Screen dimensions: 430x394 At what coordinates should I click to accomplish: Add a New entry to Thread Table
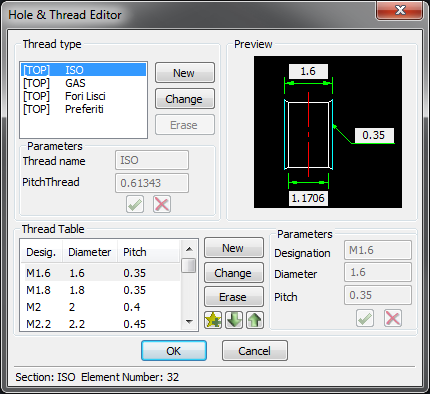234,248
